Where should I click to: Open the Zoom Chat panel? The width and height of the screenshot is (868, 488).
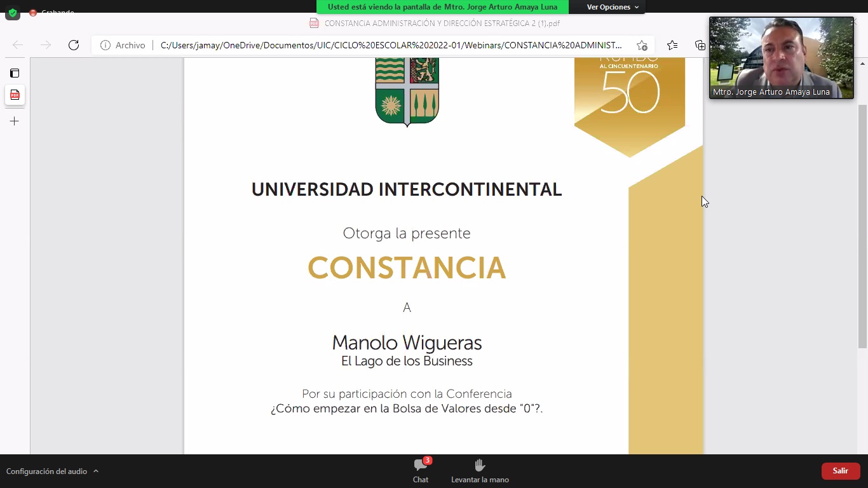click(x=421, y=471)
